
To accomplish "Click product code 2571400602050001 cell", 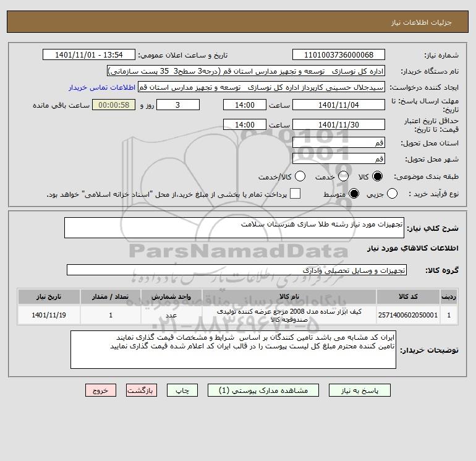I will 408,315.
